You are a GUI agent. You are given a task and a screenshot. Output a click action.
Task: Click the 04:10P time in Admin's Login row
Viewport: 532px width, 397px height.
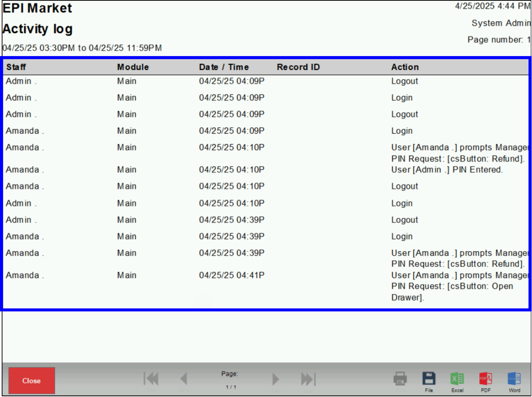pos(232,203)
